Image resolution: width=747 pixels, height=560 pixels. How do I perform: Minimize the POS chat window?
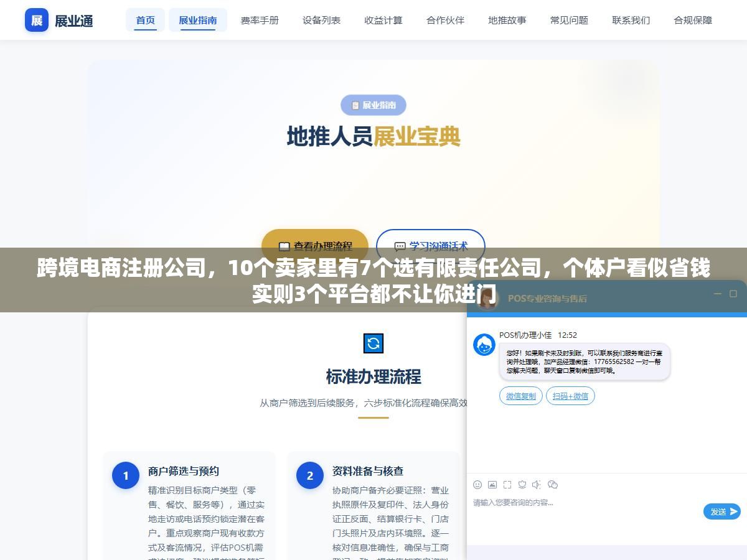718,294
